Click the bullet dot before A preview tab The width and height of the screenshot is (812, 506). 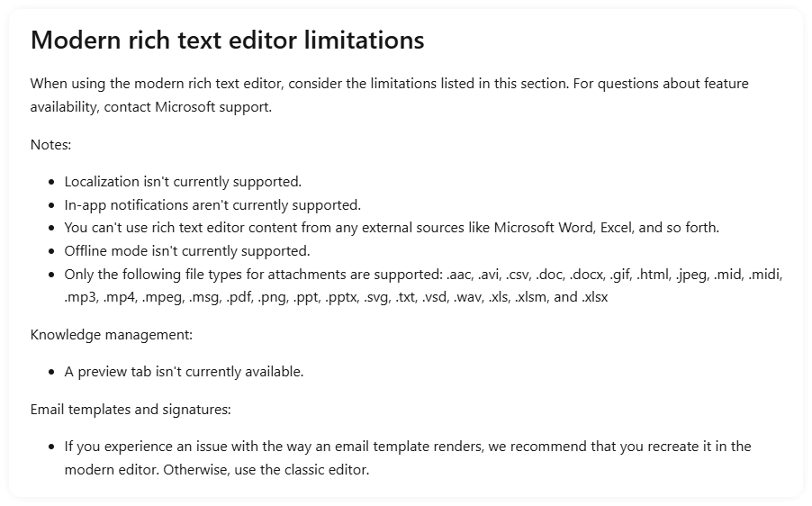(x=50, y=373)
